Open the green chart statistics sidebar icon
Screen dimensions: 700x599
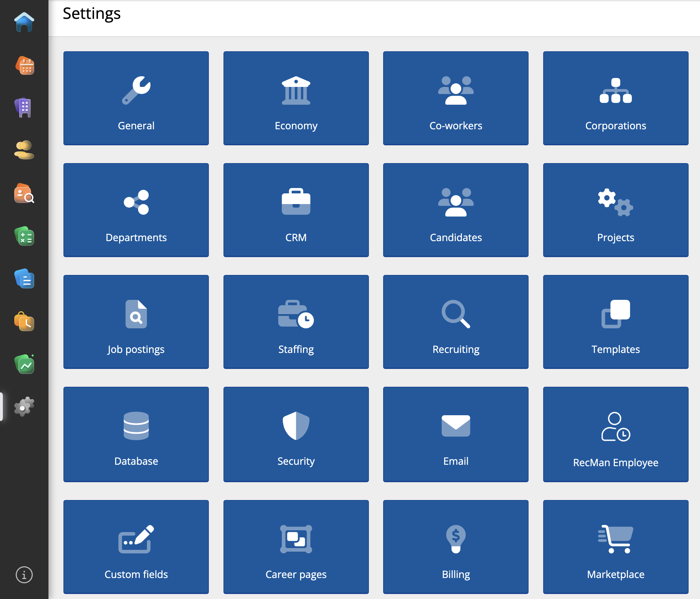(24, 364)
